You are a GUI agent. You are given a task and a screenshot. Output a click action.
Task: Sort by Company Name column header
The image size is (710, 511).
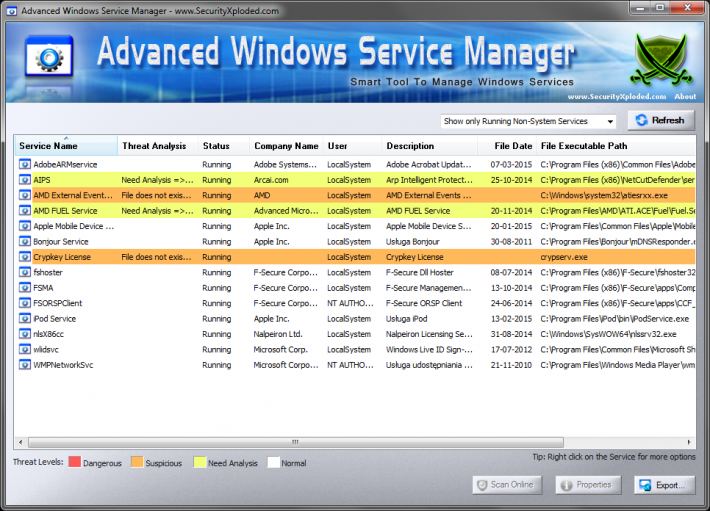pos(286,146)
